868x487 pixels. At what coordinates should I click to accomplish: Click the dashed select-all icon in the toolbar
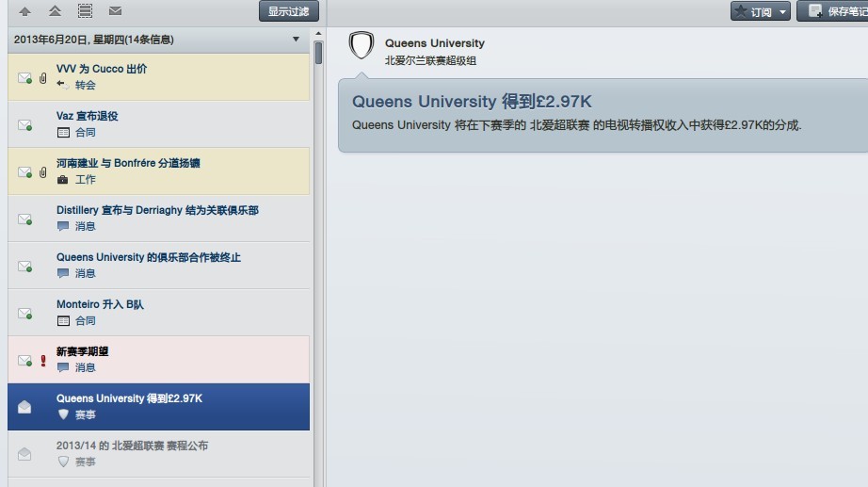click(85, 11)
